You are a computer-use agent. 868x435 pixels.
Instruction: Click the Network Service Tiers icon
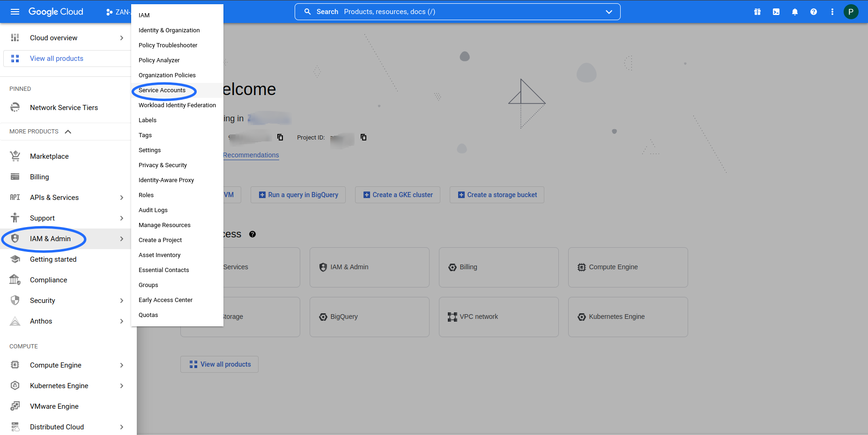point(15,107)
